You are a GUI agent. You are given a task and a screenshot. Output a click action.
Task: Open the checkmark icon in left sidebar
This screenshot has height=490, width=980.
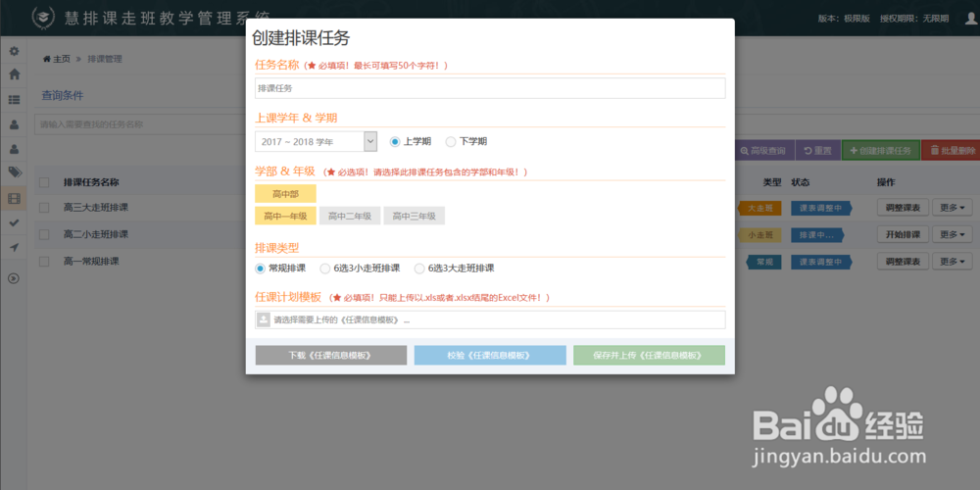click(x=14, y=222)
